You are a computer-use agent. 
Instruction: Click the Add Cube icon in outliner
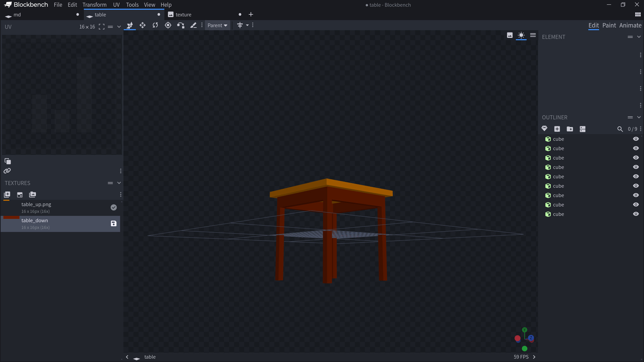(x=557, y=129)
